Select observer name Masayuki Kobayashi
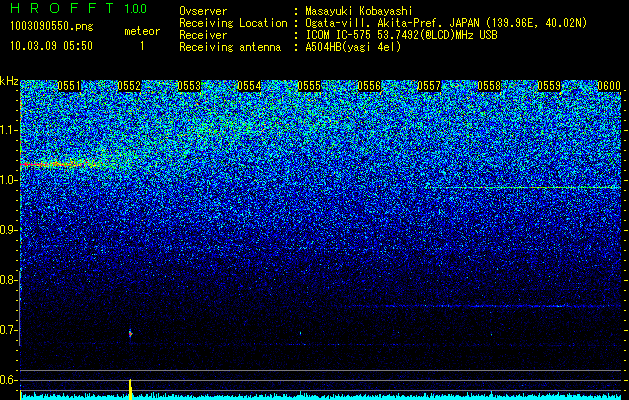The image size is (629, 400). tap(359, 11)
